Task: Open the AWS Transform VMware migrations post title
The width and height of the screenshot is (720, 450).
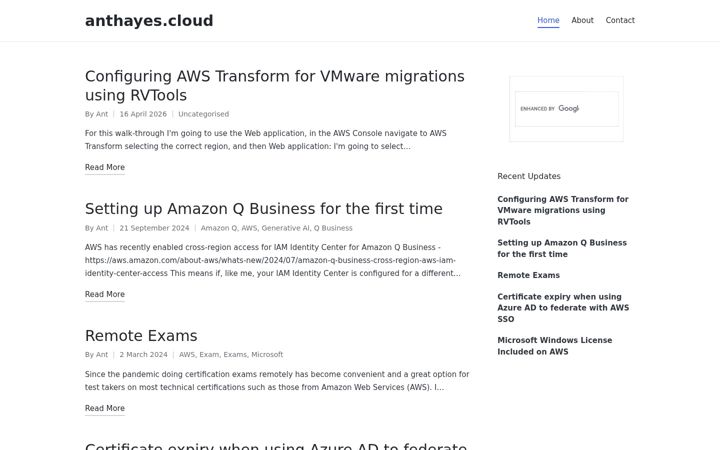Action: (275, 85)
